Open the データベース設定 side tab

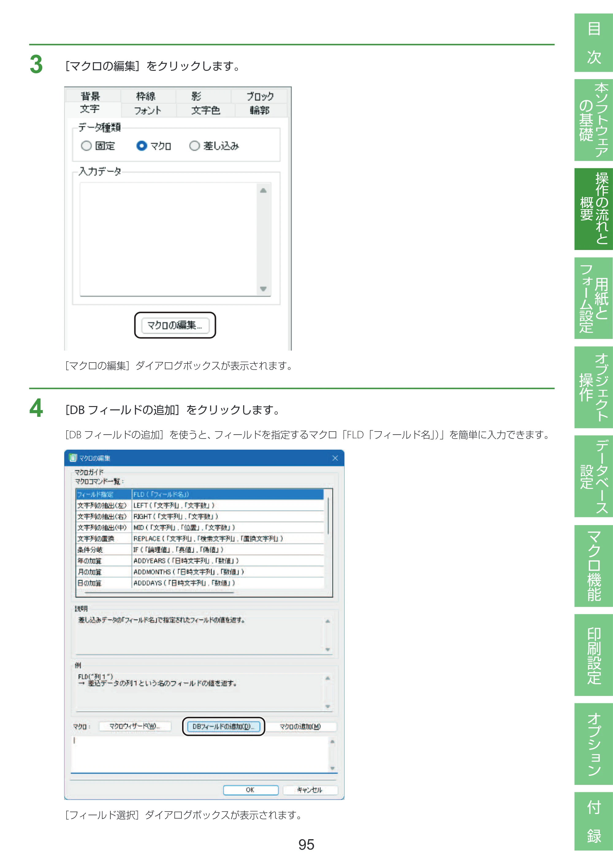tap(593, 476)
